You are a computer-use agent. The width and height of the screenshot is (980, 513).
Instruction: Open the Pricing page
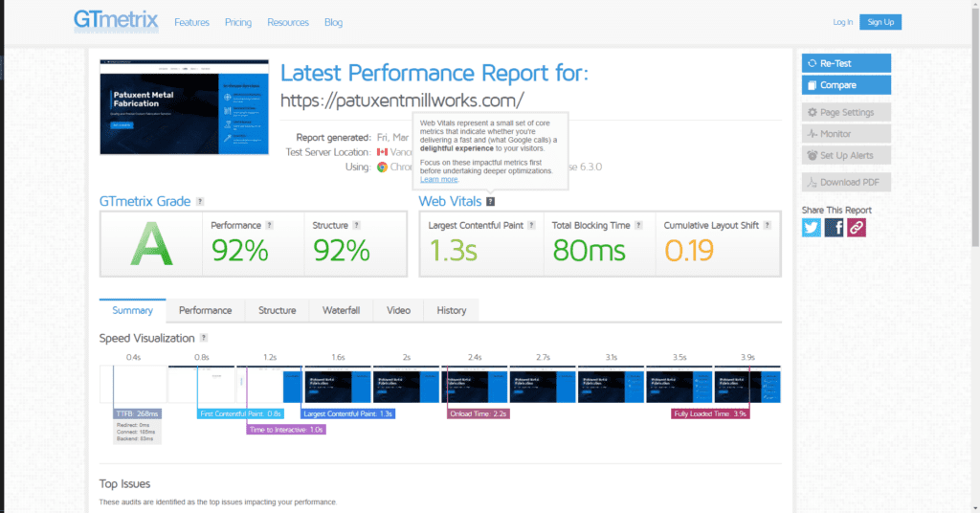coord(238,23)
